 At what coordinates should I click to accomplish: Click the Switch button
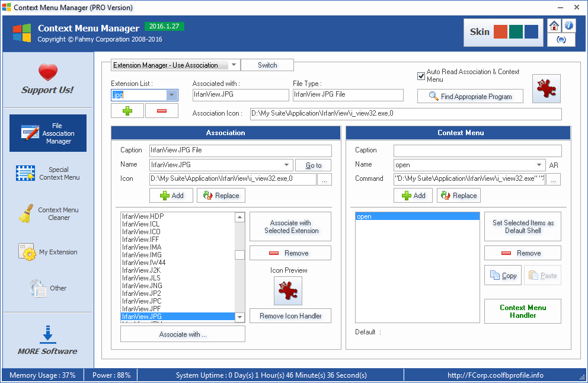(267, 65)
